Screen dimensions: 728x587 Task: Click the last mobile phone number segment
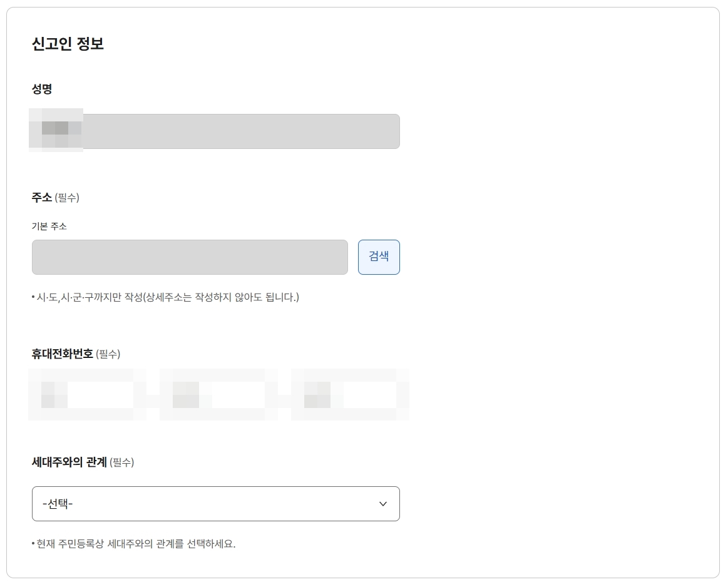(349, 394)
